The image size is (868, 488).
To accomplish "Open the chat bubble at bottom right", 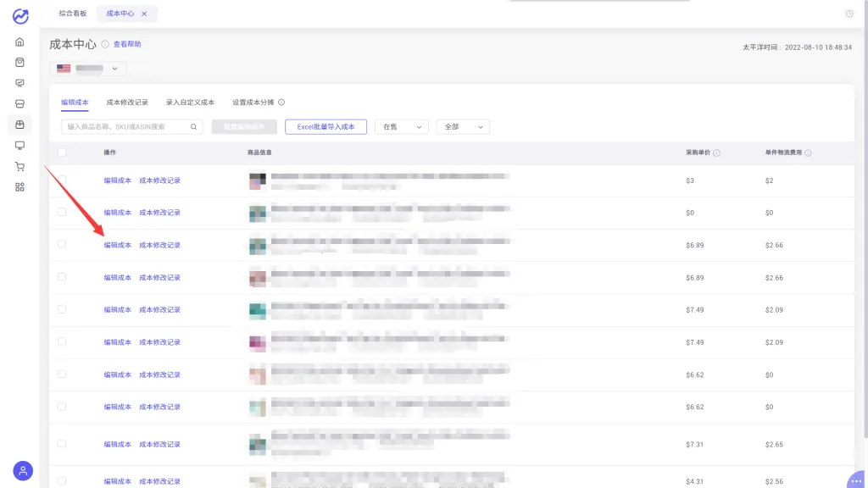I will coord(856,480).
